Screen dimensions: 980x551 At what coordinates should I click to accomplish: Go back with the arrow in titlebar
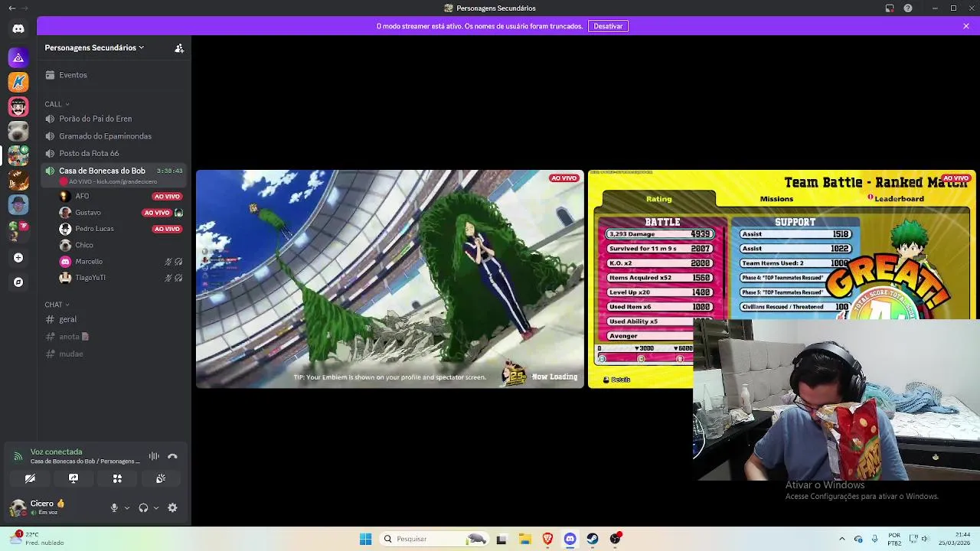click(x=11, y=8)
